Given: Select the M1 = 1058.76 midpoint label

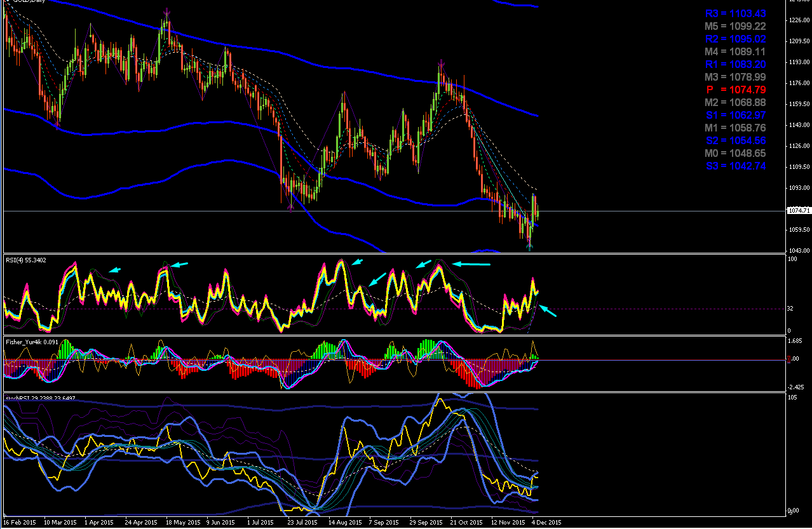Looking at the screenshot, I should click(x=735, y=128).
